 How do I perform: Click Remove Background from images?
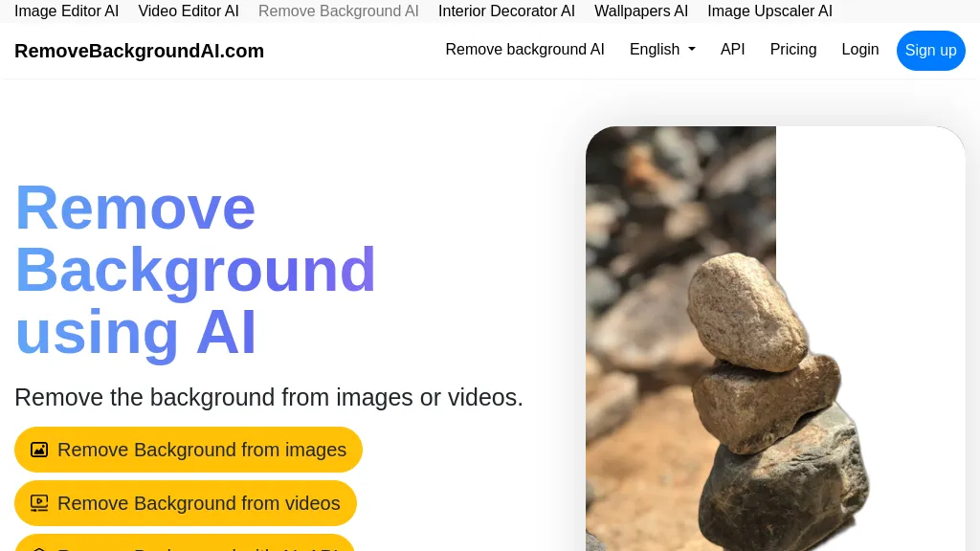[x=188, y=450]
